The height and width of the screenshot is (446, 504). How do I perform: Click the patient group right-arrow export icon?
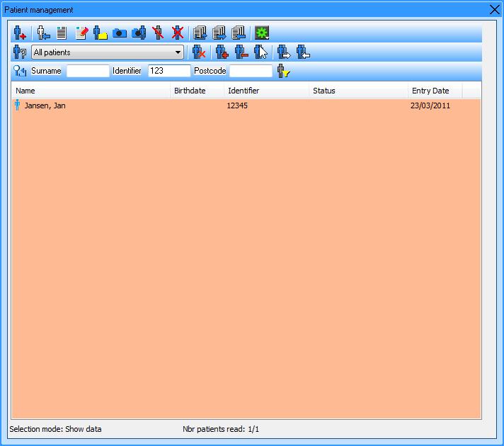coord(283,52)
